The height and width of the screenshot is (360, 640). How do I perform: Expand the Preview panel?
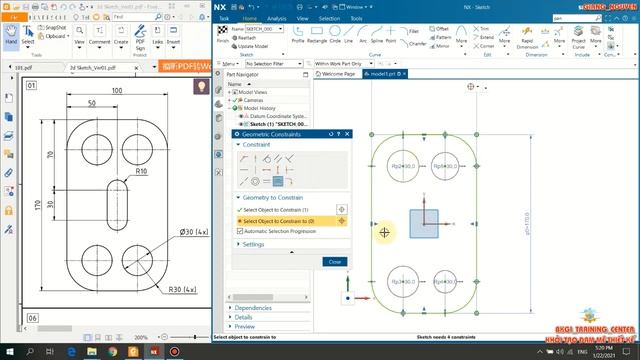[230, 327]
